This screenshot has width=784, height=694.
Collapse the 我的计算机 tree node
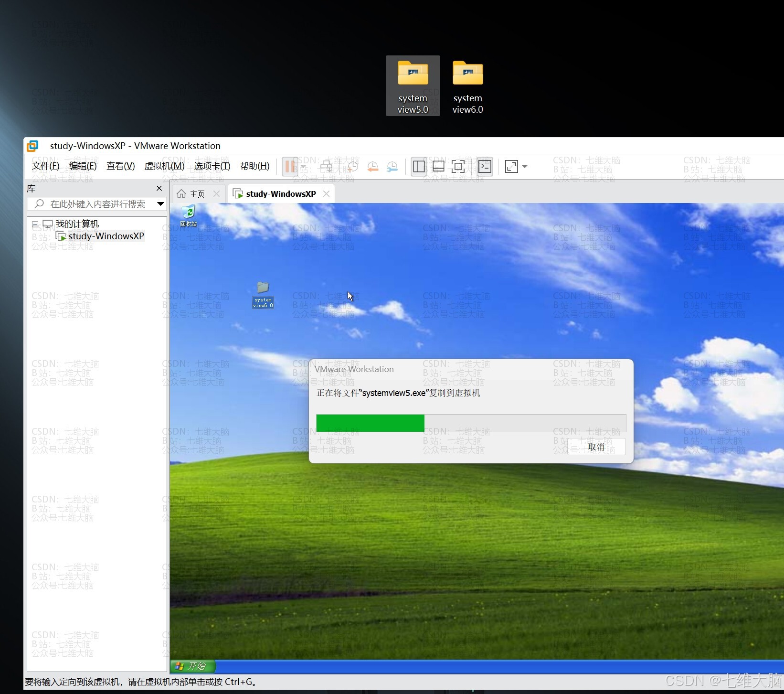coord(35,224)
